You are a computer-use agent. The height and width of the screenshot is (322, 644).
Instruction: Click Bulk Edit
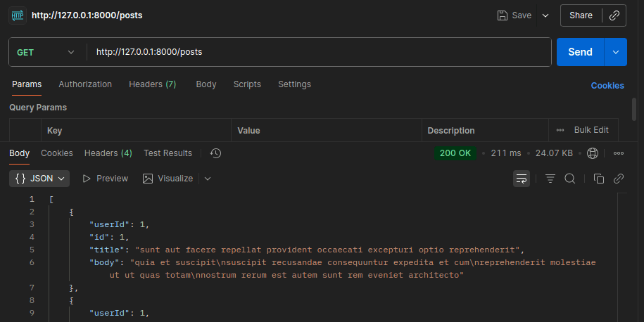coord(591,130)
